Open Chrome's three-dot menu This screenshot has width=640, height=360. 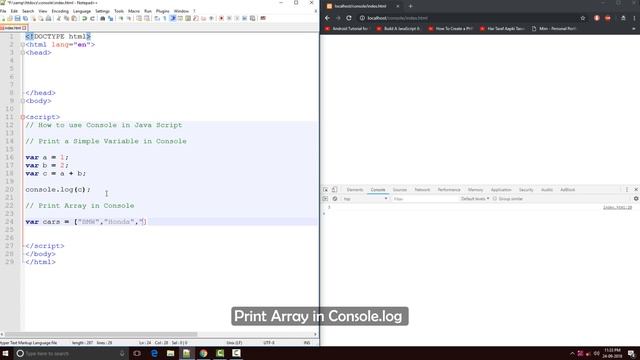634,18
